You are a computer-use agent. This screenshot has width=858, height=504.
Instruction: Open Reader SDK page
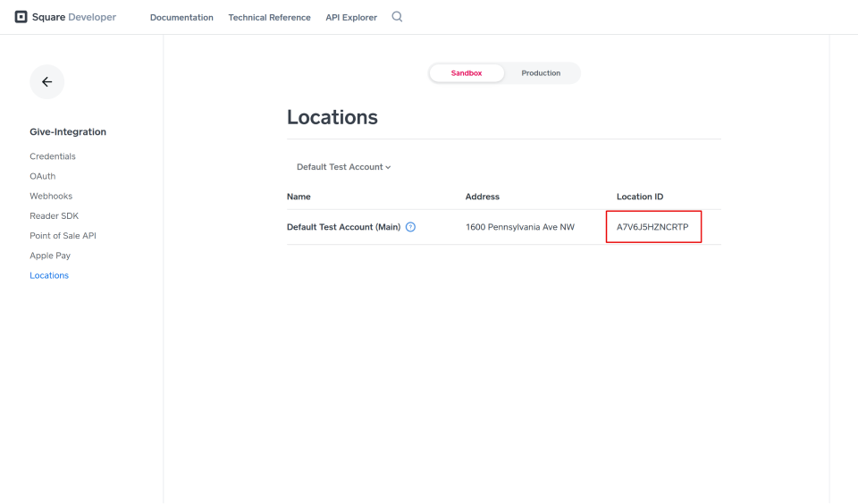click(55, 216)
